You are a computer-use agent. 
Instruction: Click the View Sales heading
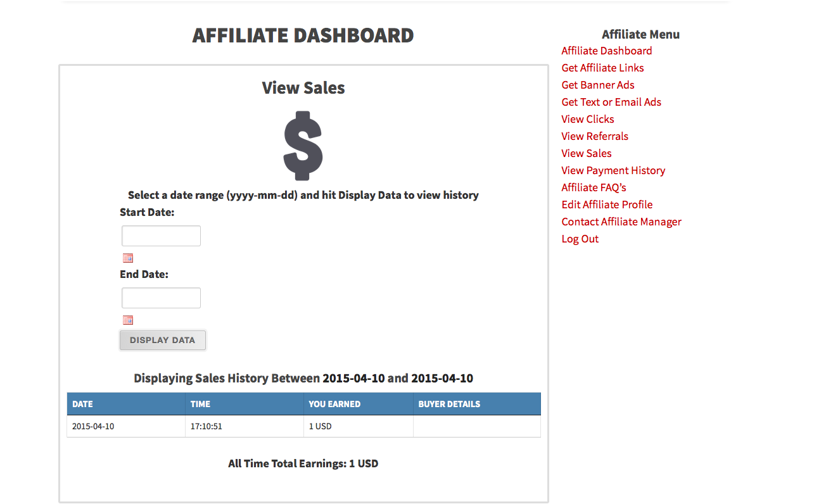coord(303,87)
